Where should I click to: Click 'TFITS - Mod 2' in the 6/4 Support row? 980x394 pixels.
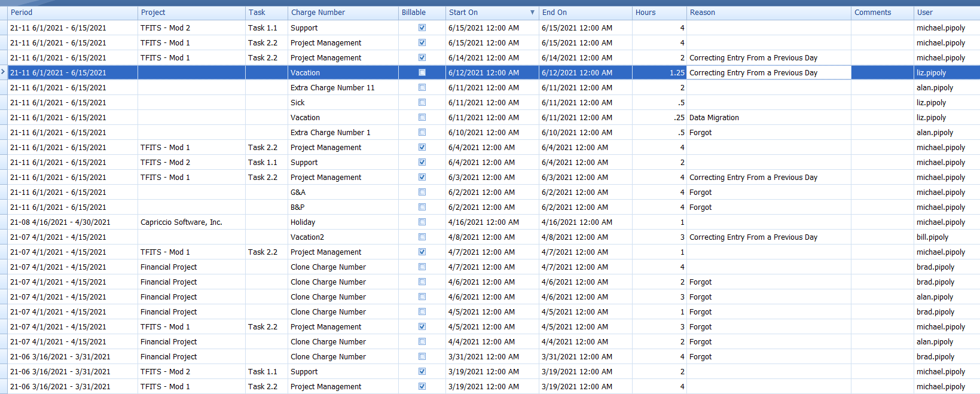pyautogui.click(x=191, y=162)
